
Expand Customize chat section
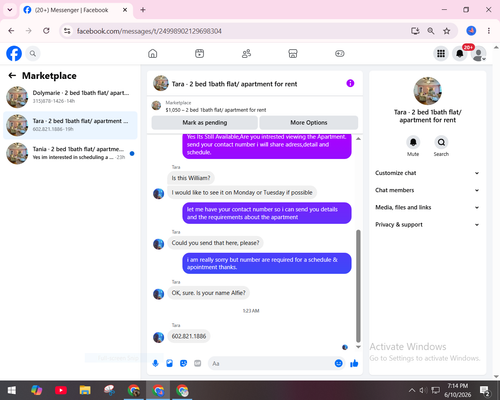[427, 173]
